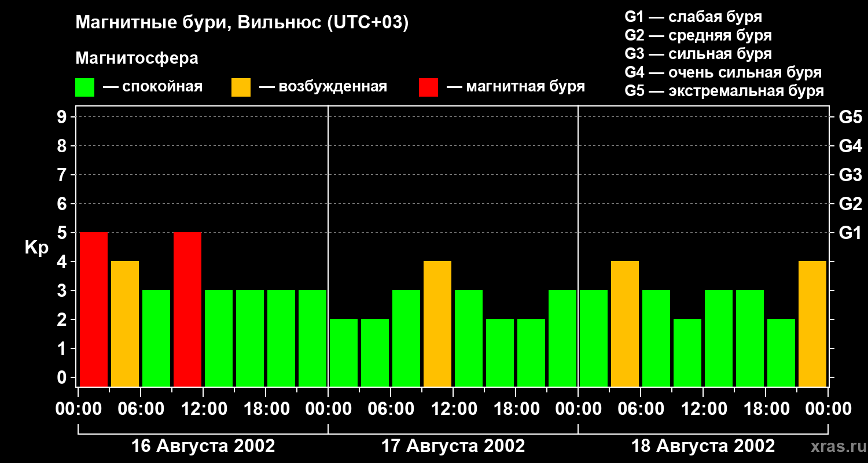Click the green legend swatch for спокойная
Image resolution: width=868 pixels, height=463 pixels.
pos(85,87)
